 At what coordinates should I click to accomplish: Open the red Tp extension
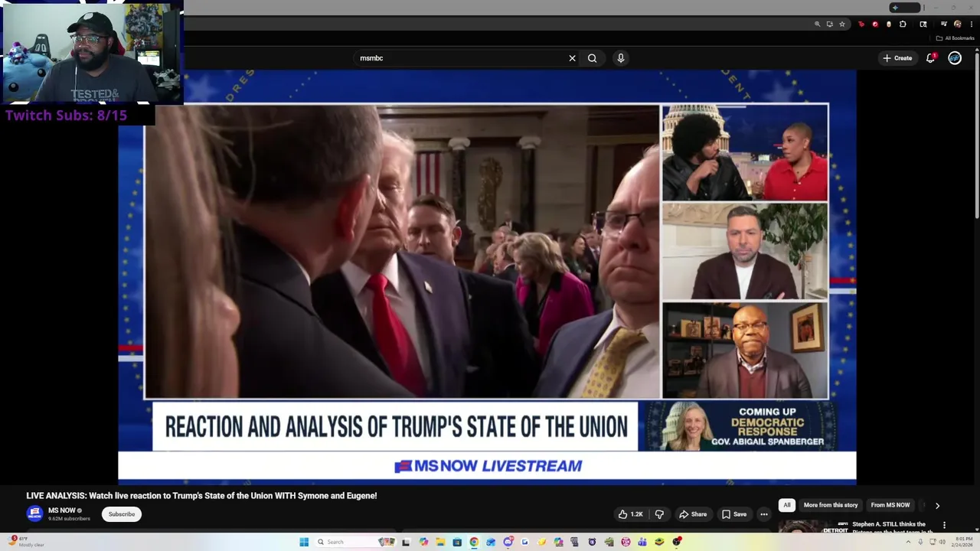(x=861, y=24)
